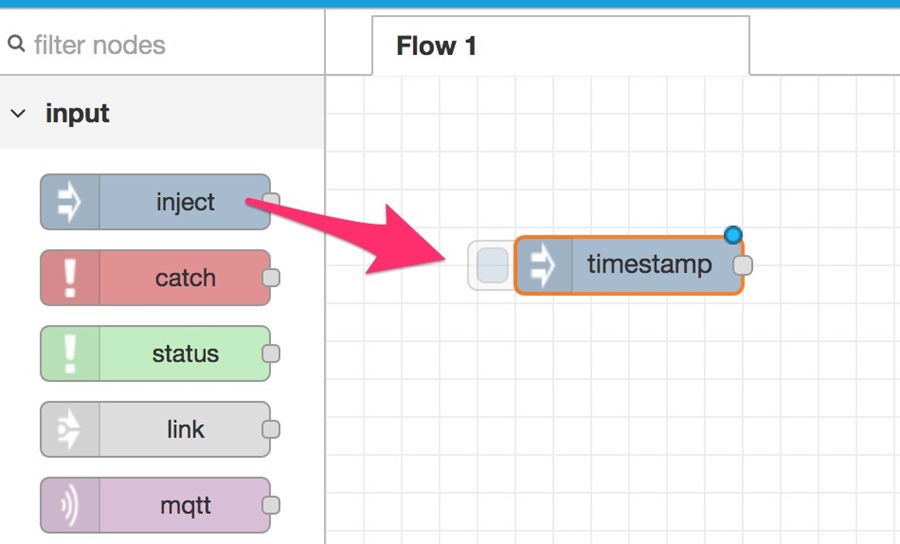Image resolution: width=900 pixels, height=544 pixels.
Task: Click the filter nodes search field
Action: 162,44
